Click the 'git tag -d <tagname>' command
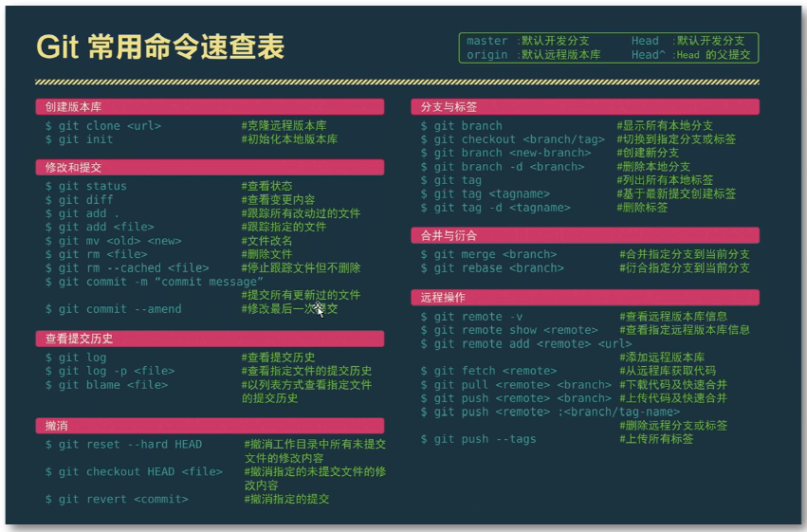807x532 pixels. click(x=496, y=208)
